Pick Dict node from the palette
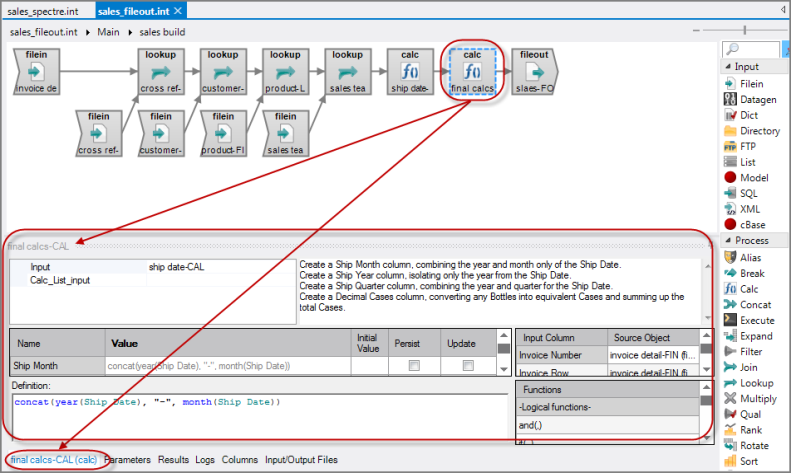791x473 pixels. pyautogui.click(x=741, y=115)
